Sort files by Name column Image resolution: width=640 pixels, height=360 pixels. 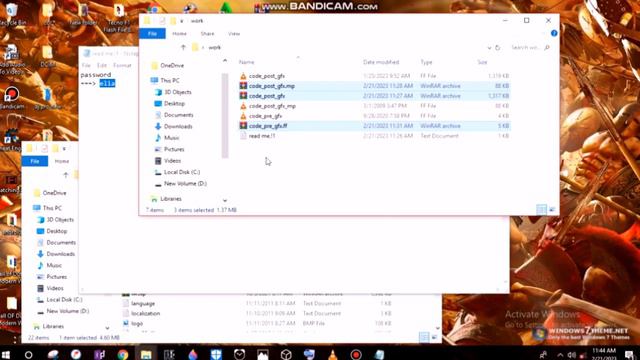[x=247, y=62]
